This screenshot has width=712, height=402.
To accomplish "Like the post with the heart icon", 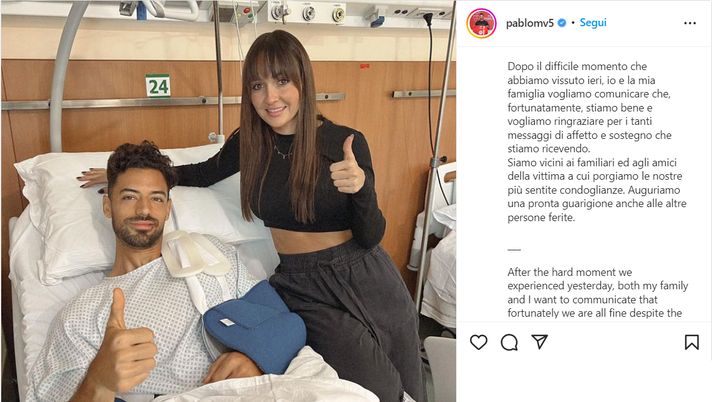I will [x=479, y=342].
